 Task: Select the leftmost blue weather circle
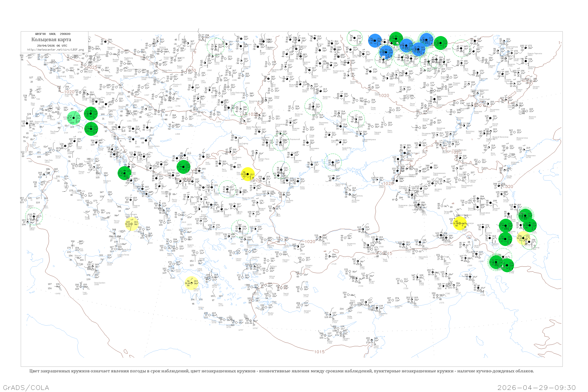point(375,41)
